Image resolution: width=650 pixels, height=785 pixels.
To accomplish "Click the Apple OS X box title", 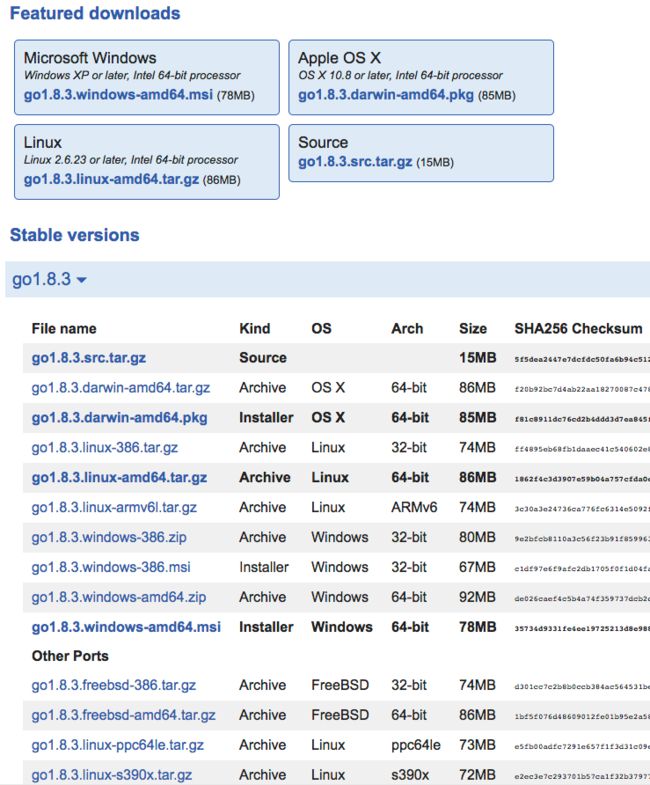I will (x=340, y=58).
